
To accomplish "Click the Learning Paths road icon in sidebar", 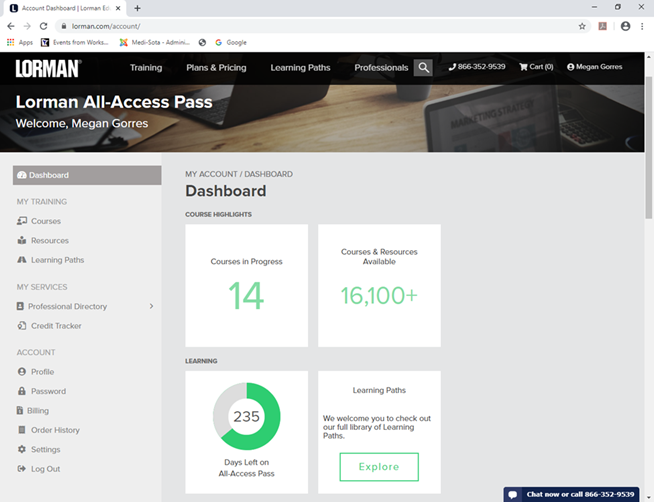I will pos(22,260).
